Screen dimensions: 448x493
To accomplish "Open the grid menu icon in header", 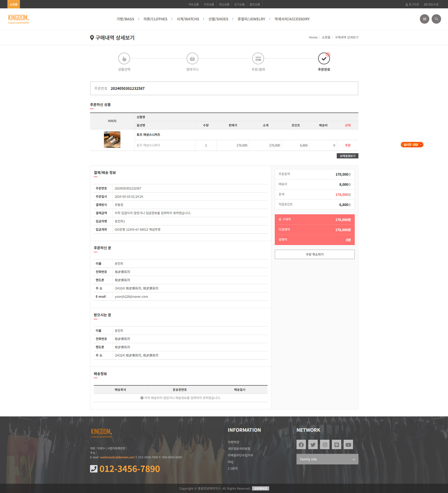I will pos(424,19).
